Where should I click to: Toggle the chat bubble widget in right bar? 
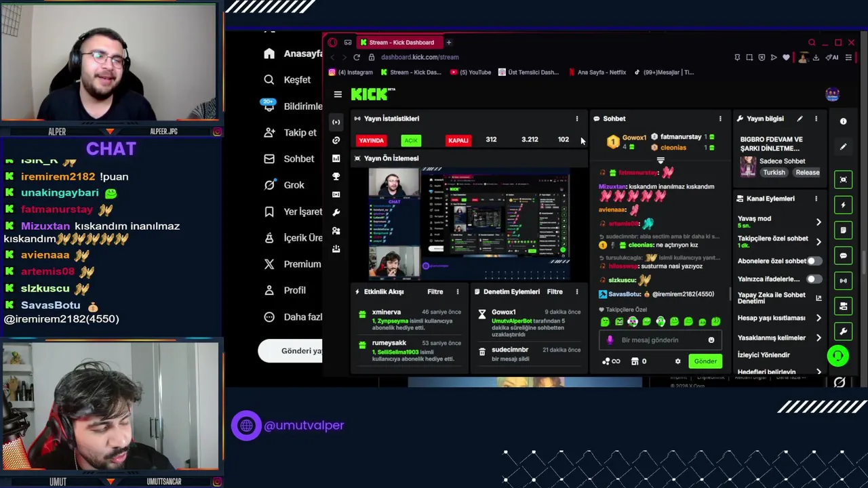pyautogui.click(x=843, y=256)
